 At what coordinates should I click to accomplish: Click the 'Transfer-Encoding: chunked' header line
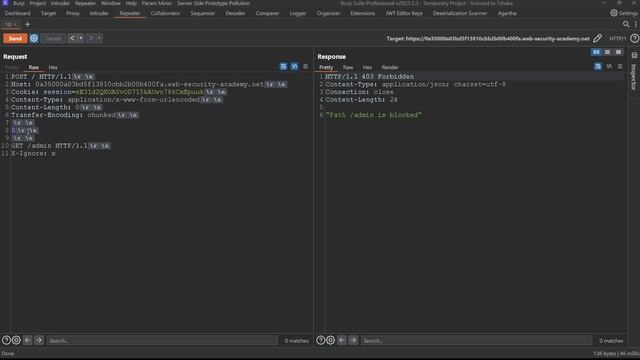pyautogui.click(x=63, y=115)
